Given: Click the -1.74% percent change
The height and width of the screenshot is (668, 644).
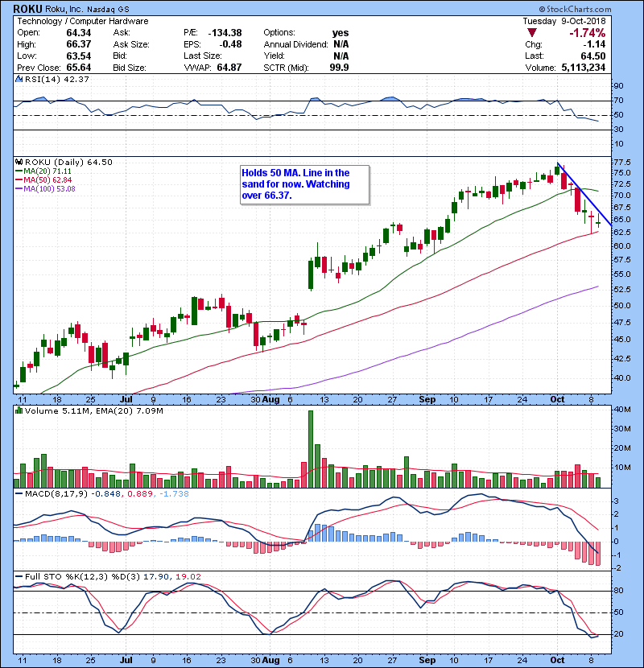Looking at the screenshot, I should tap(588, 33).
